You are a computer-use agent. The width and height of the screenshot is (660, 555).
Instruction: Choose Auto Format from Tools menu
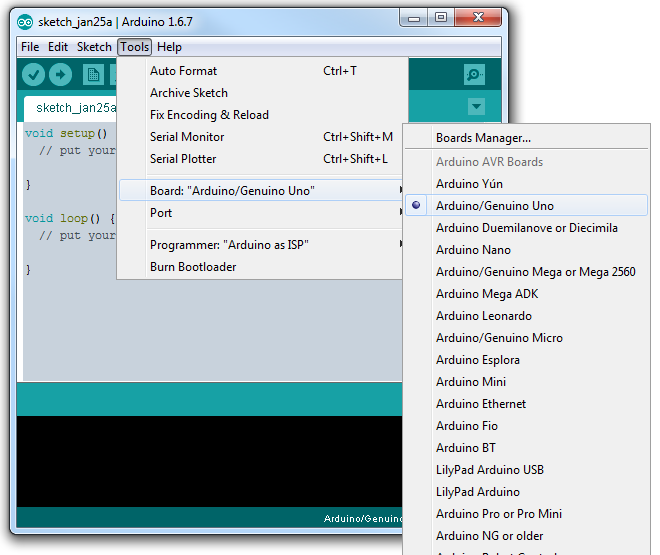(x=261, y=71)
